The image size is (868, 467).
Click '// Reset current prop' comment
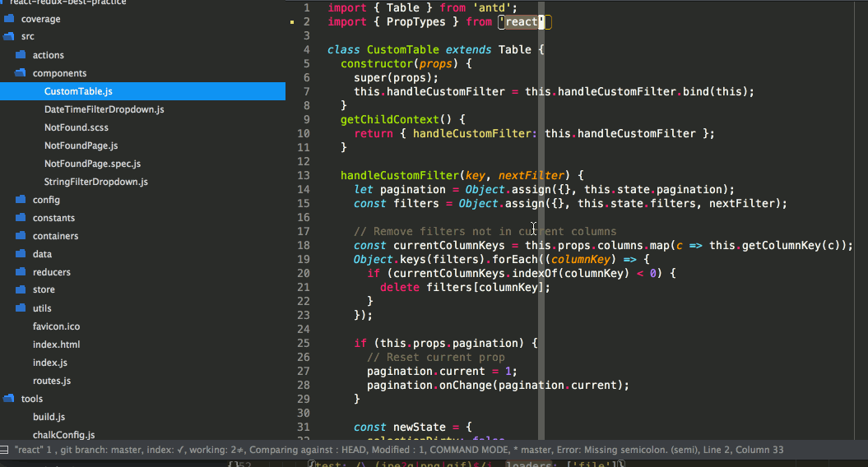tap(436, 357)
